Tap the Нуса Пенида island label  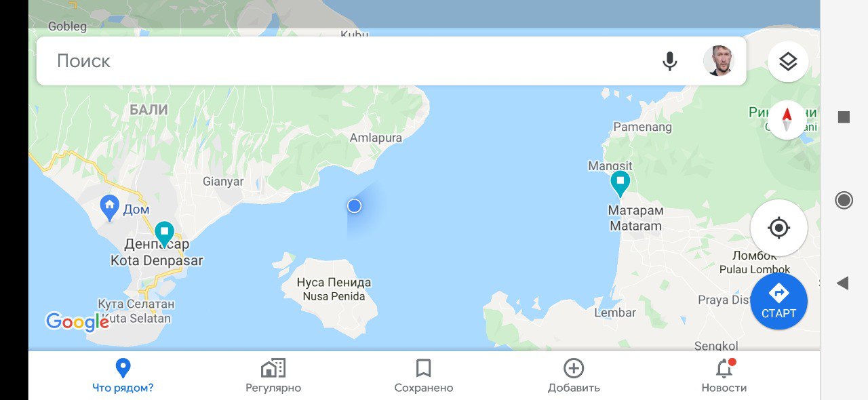334,282
